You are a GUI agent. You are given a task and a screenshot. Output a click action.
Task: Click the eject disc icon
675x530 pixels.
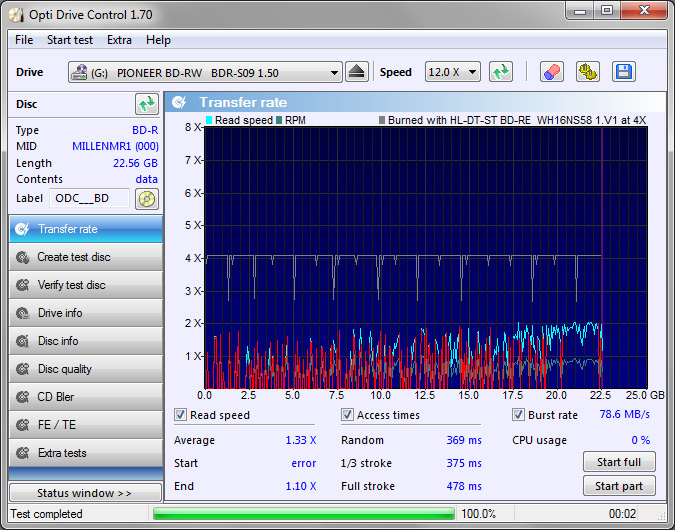tap(358, 72)
